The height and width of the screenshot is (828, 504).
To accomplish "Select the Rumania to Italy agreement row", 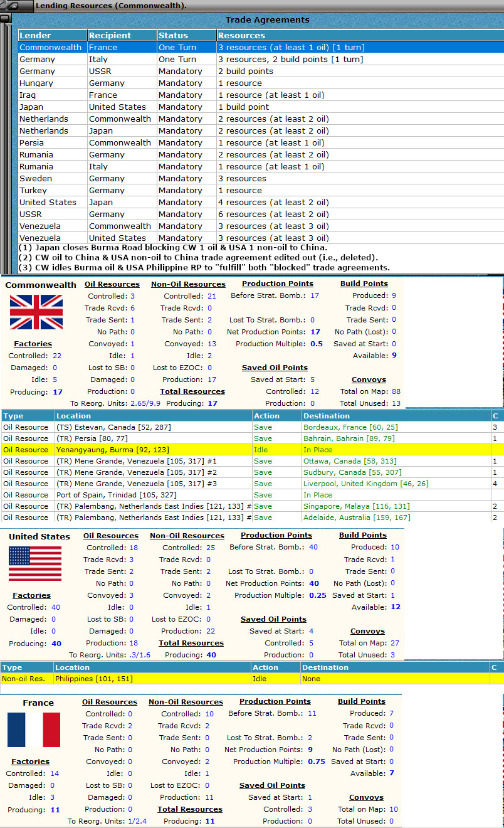I will tap(260, 166).
